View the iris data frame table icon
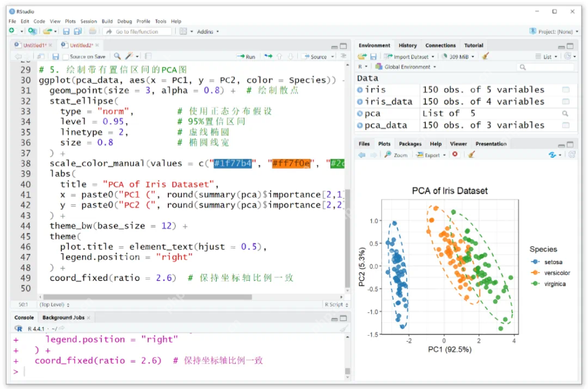The width and height of the screenshot is (588, 389). point(566,90)
